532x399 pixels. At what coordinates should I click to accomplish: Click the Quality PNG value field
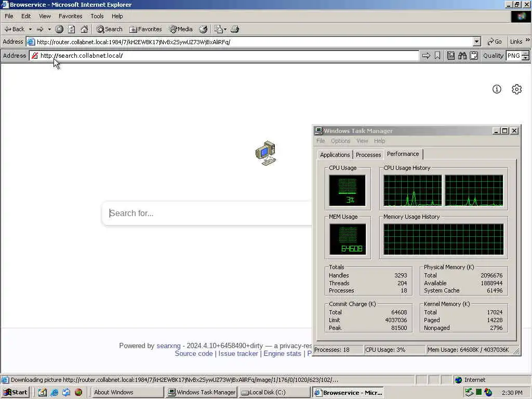(514, 56)
